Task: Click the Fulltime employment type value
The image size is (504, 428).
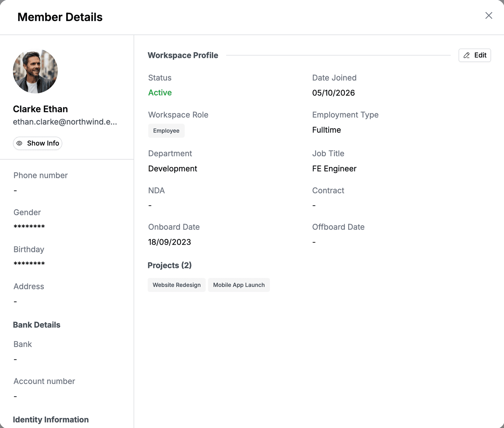Action: point(327,130)
